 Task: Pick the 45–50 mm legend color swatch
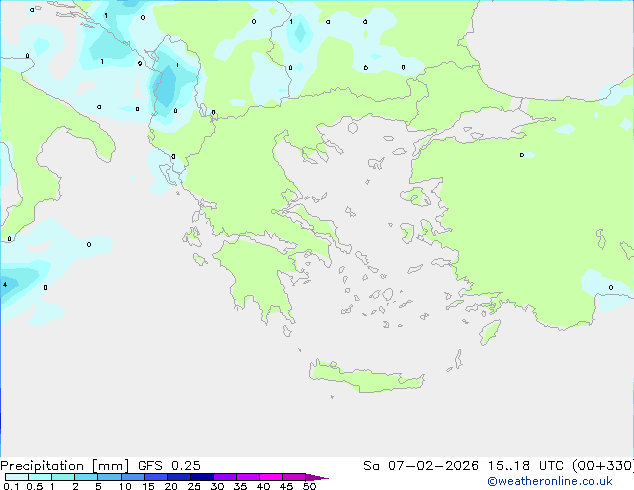click(x=294, y=477)
